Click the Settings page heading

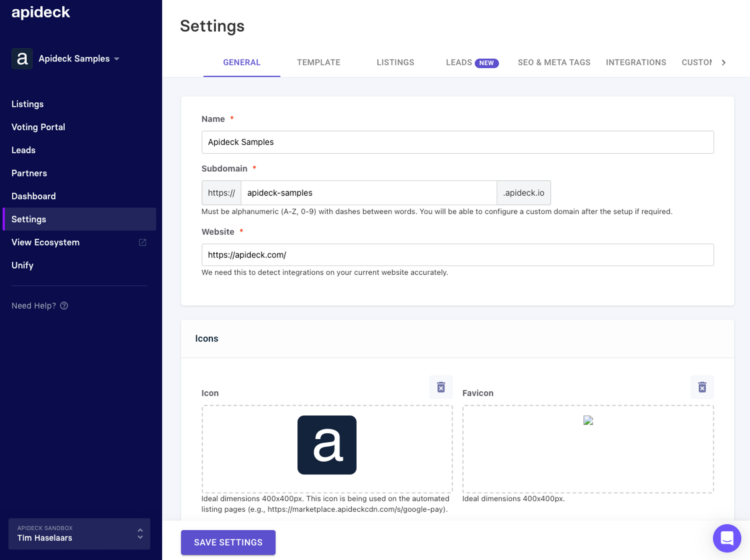point(212,26)
